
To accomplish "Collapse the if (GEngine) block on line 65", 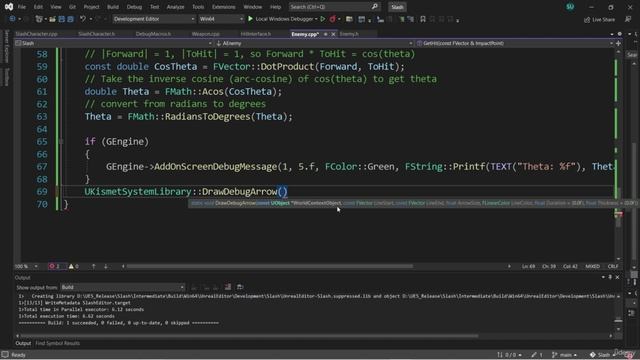I will (x=61, y=142).
